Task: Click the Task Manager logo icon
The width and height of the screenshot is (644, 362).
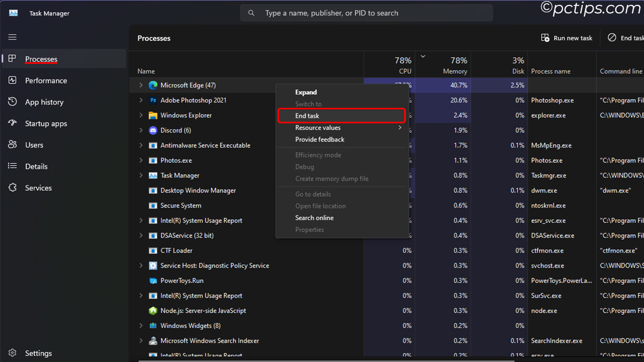Action: coord(12,12)
